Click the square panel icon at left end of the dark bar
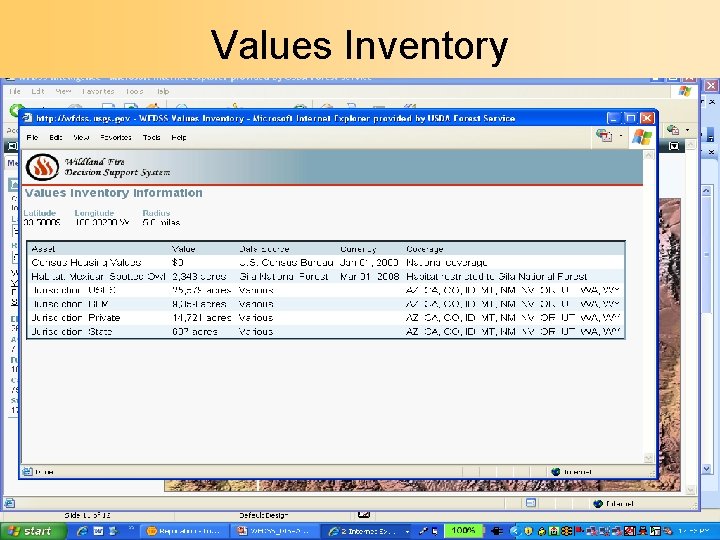Screen dimensions: 720x540 (x=12, y=146)
